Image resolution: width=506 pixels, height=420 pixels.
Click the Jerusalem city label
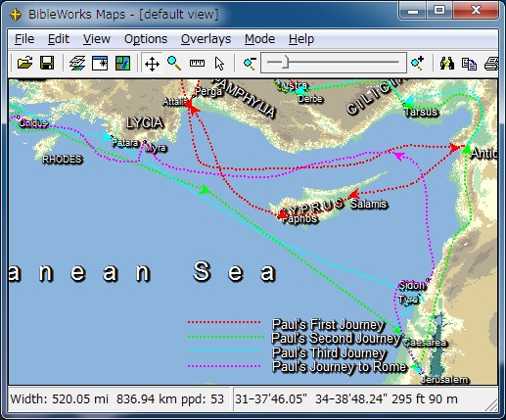point(444,380)
